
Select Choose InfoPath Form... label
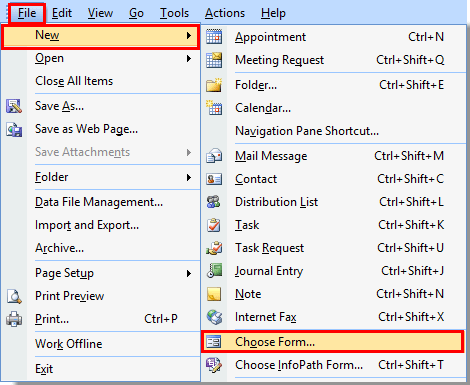pos(299,365)
